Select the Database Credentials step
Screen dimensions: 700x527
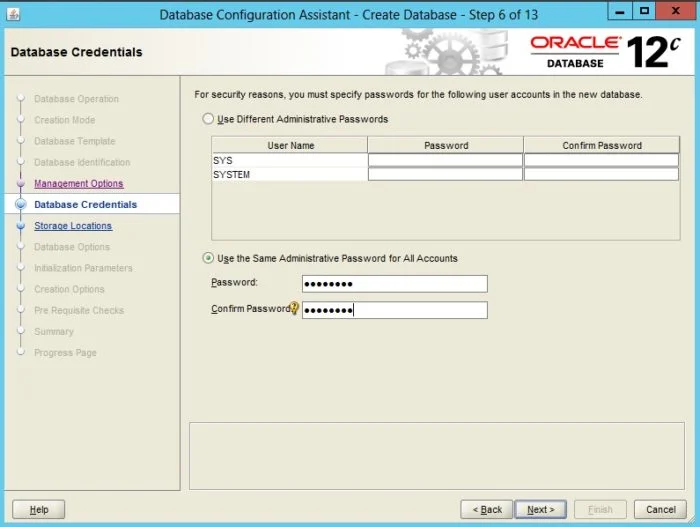coord(86,205)
